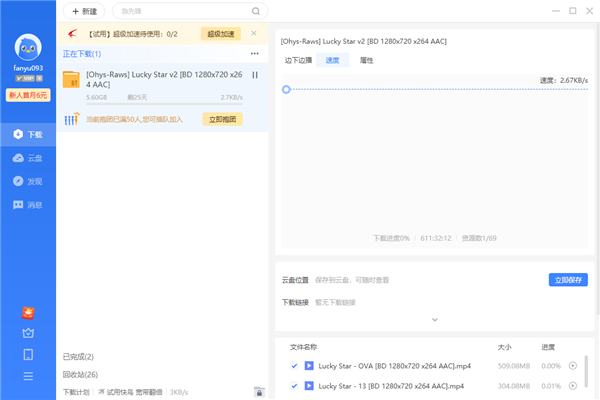Click the 资源数1/69 status text
The height and width of the screenshot is (400, 600).
tap(479, 238)
